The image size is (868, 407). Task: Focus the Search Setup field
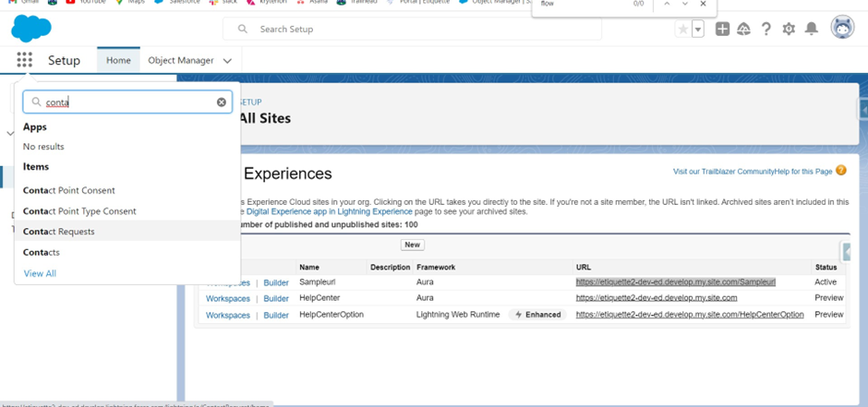pyautogui.click(x=413, y=29)
